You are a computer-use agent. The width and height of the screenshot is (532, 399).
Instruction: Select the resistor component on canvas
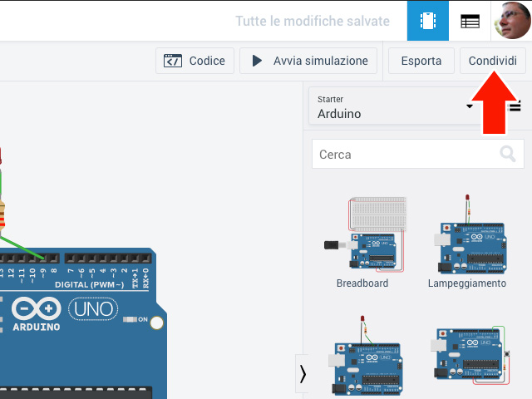pyautogui.click(x=2, y=214)
